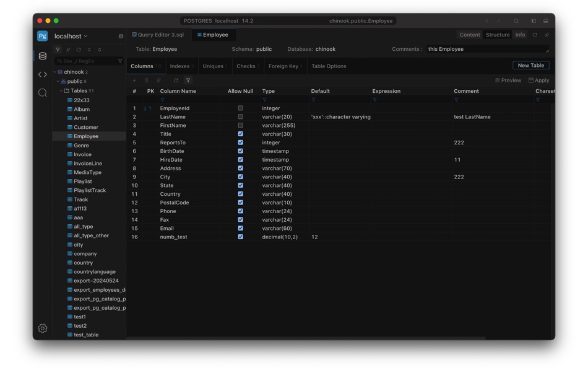Select the PlaylistTrack table in tree
The height and width of the screenshot is (368, 588).
pyautogui.click(x=90, y=190)
